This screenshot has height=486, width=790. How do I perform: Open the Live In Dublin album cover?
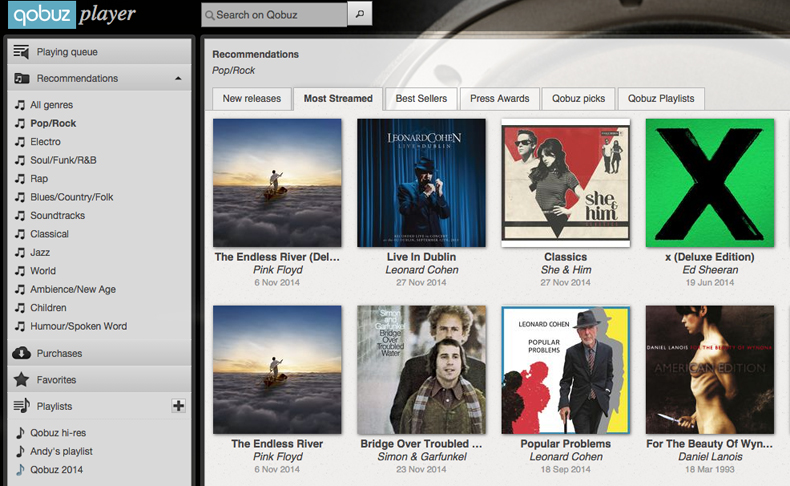pos(421,183)
